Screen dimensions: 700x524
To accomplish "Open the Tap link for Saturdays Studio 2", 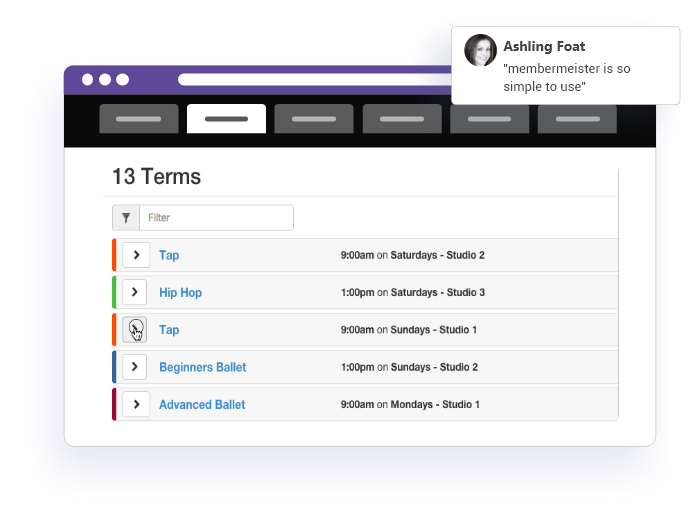I will 169,255.
